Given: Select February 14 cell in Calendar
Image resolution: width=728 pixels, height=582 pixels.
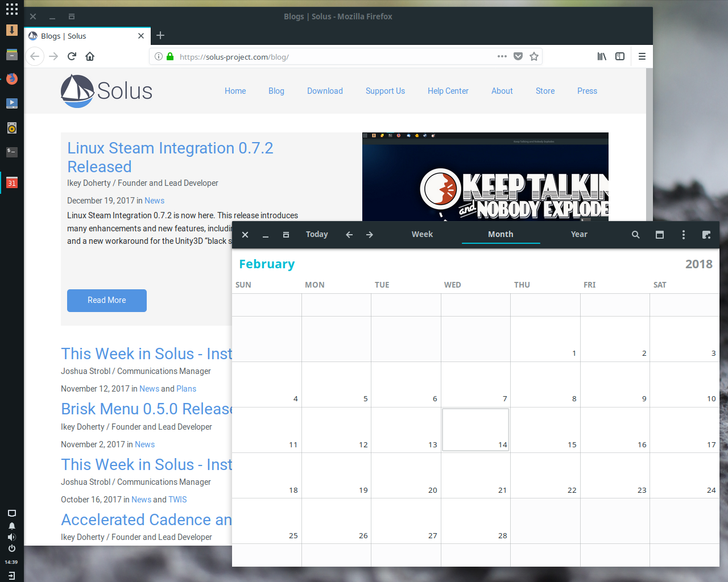Looking at the screenshot, I should pos(475,430).
